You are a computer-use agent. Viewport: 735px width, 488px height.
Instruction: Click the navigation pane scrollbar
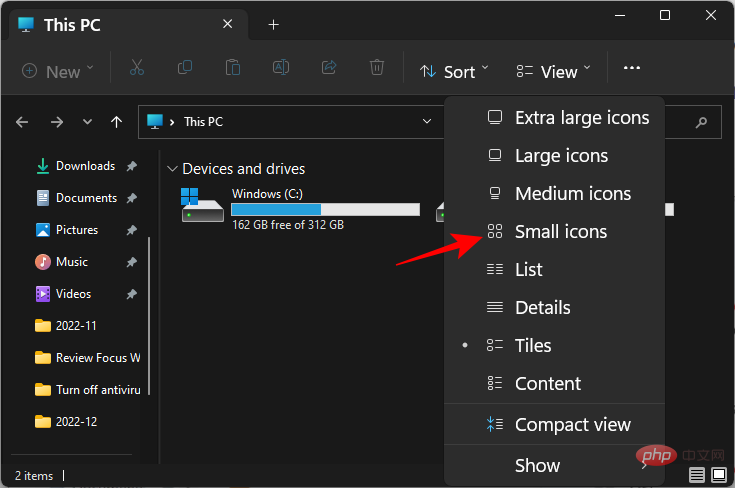click(149, 315)
